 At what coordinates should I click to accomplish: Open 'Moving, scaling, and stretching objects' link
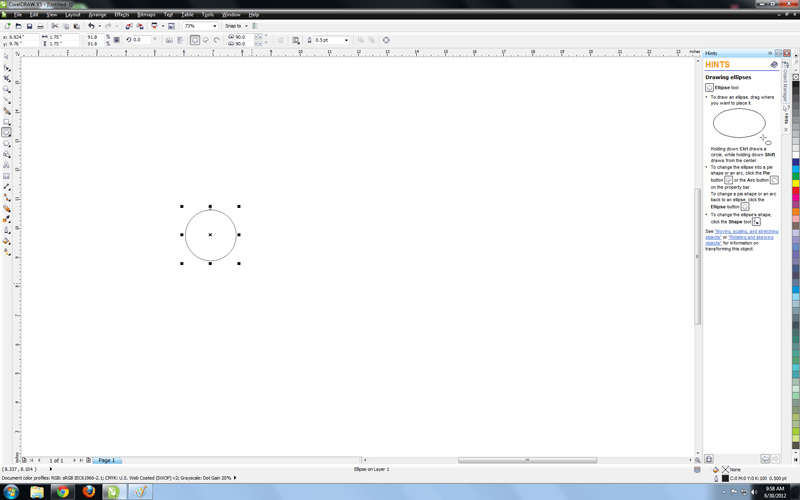[x=744, y=234]
